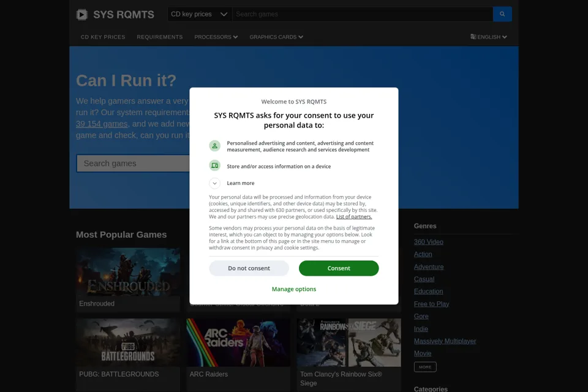This screenshot has height=392, width=588.
Task: Click the SYS RQMTS site title
Action: coord(123,15)
